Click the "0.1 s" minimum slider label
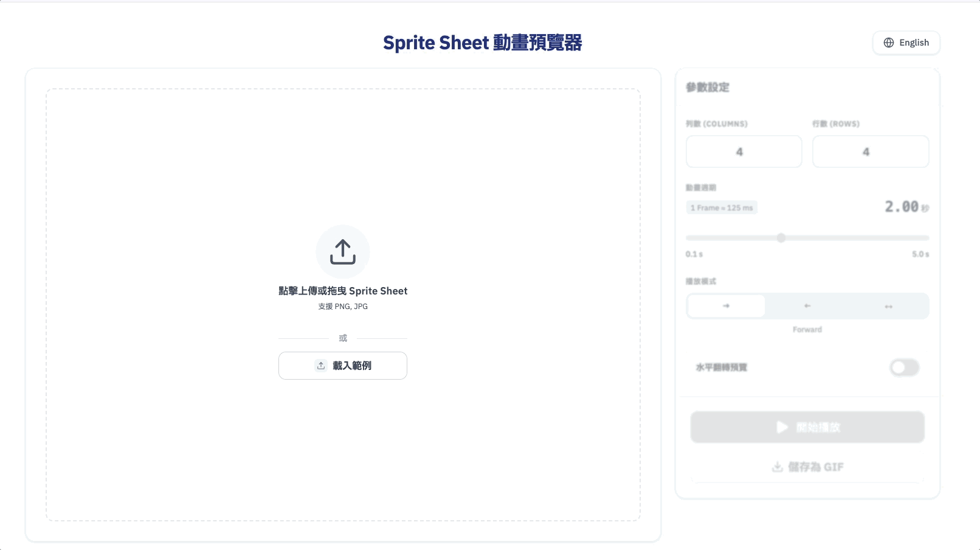980x550 pixels. (694, 254)
